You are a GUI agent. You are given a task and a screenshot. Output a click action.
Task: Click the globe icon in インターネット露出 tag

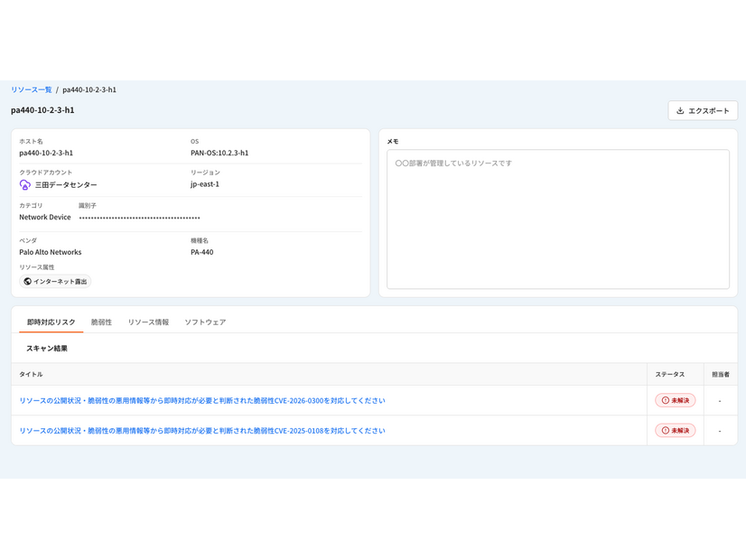[28, 281]
